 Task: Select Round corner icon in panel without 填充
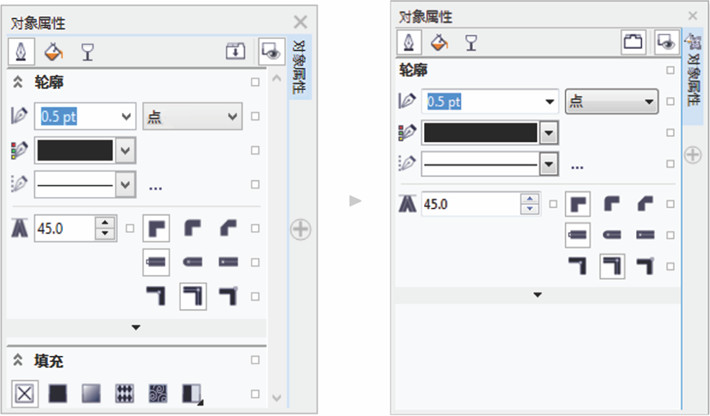tap(612, 204)
